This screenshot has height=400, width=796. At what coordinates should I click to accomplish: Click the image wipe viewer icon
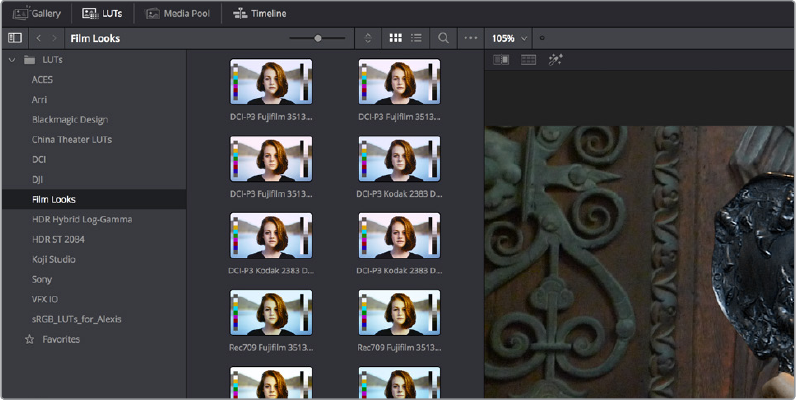tap(502, 60)
